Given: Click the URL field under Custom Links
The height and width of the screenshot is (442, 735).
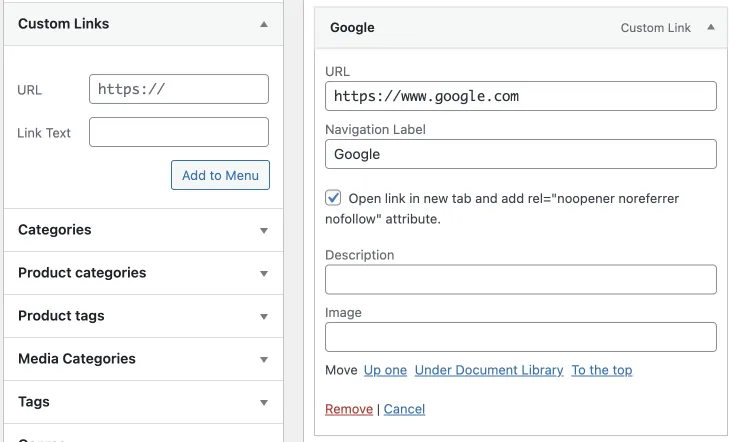Looking at the screenshot, I should pyautogui.click(x=179, y=89).
